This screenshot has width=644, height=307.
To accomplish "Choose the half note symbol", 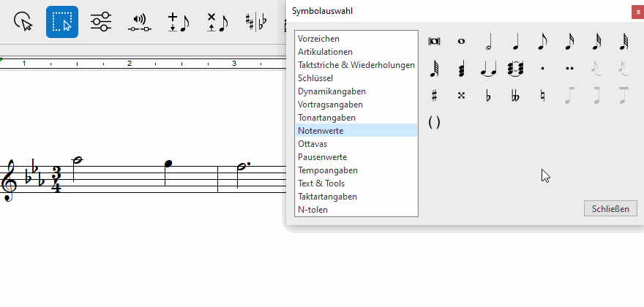I will point(488,43).
